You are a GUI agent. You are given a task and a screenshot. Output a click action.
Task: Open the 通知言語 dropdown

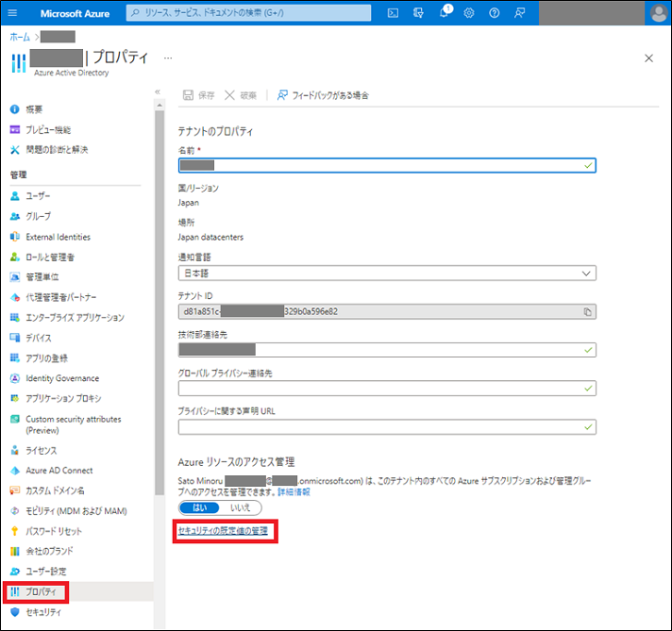coord(387,274)
